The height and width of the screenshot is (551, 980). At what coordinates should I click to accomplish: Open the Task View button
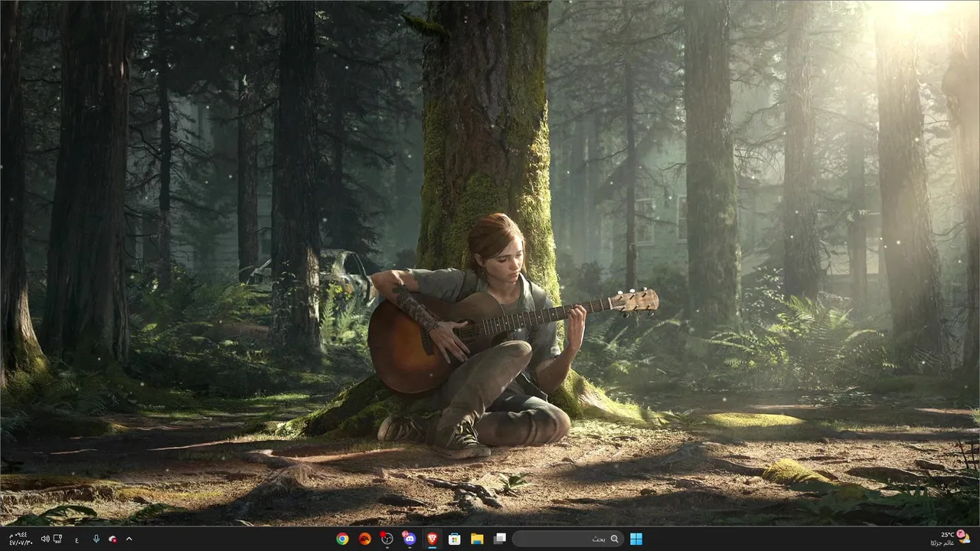pyautogui.click(x=499, y=539)
